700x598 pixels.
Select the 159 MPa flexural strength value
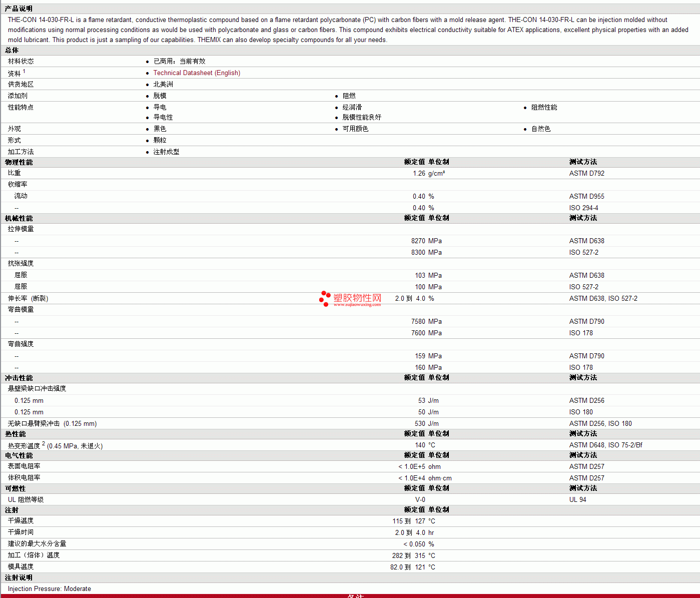tap(428, 356)
